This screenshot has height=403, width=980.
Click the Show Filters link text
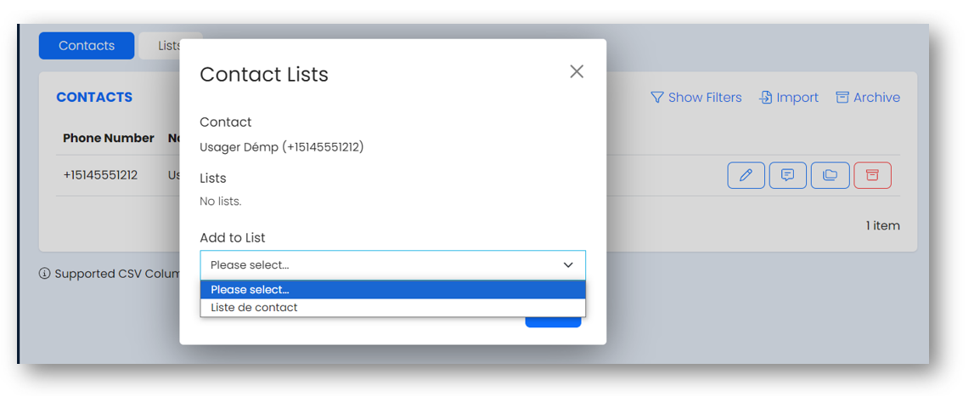705,98
